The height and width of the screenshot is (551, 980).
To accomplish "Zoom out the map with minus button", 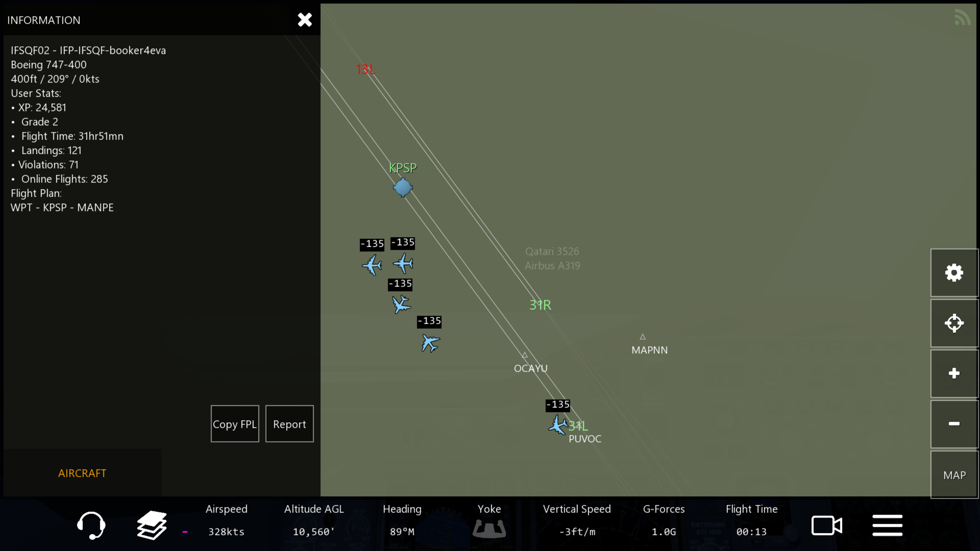I will tap(954, 424).
